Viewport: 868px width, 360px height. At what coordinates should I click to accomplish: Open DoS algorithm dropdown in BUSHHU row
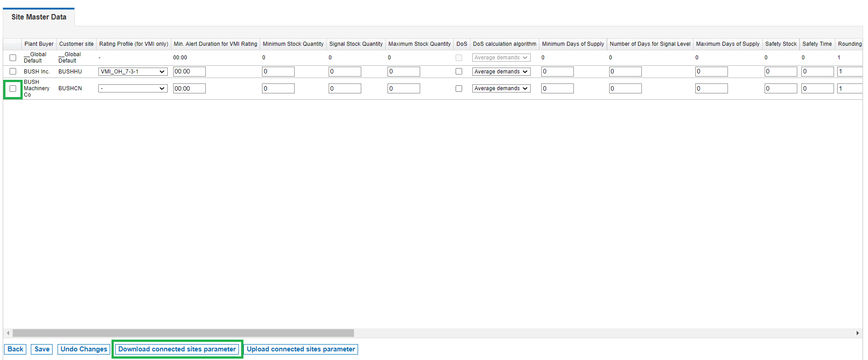[x=501, y=72]
